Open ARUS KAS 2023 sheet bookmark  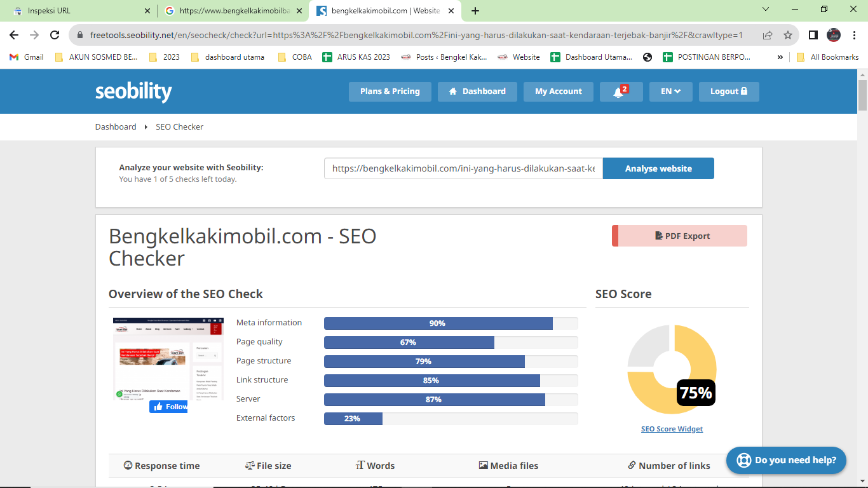(x=356, y=57)
